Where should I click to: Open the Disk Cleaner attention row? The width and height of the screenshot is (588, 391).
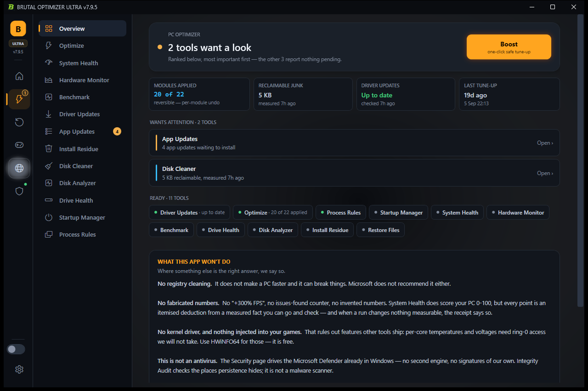click(354, 173)
